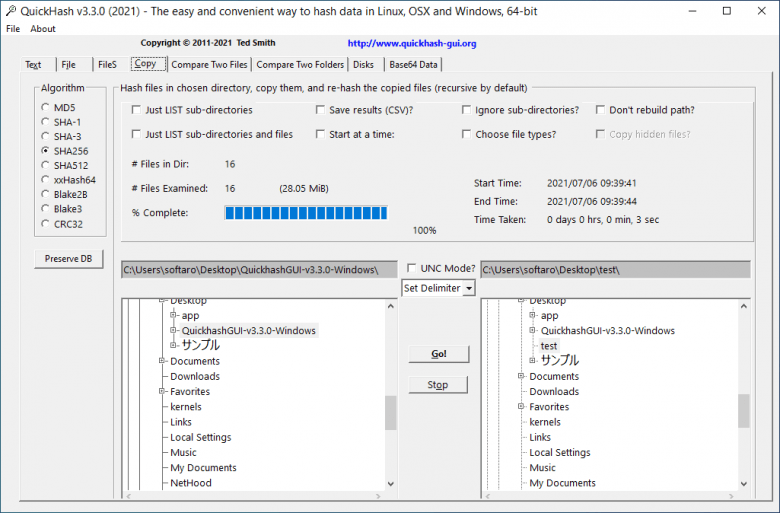
Task: Tick the Start at a time checkbox
Action: point(320,134)
